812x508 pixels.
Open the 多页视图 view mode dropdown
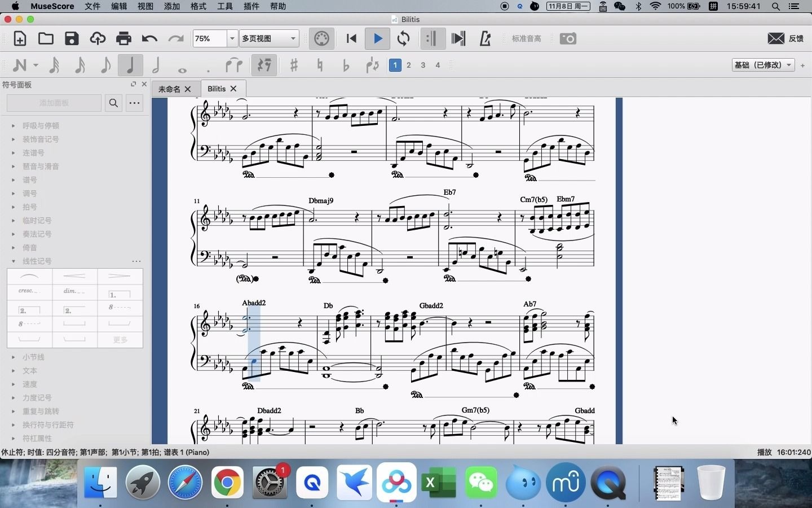(x=269, y=38)
